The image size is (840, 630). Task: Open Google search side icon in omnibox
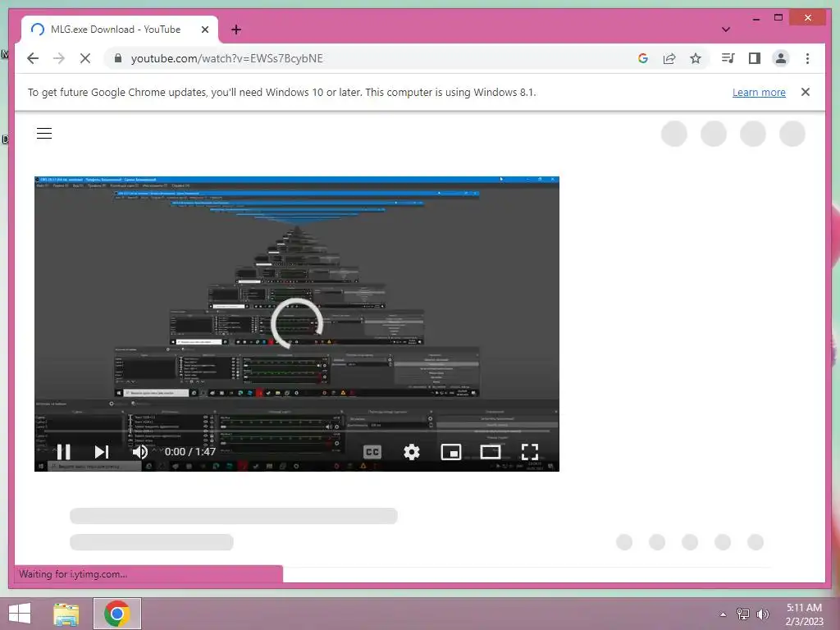(x=643, y=58)
